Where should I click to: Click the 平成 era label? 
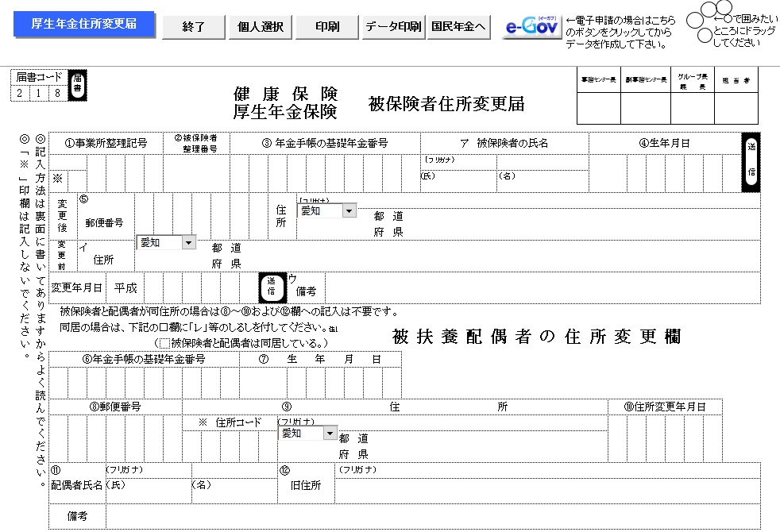pyautogui.click(x=125, y=288)
